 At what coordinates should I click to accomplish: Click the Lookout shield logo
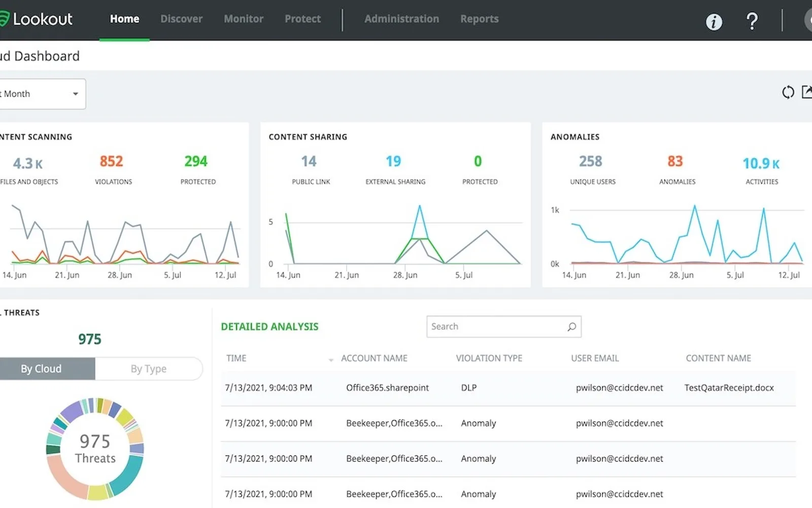(4, 19)
